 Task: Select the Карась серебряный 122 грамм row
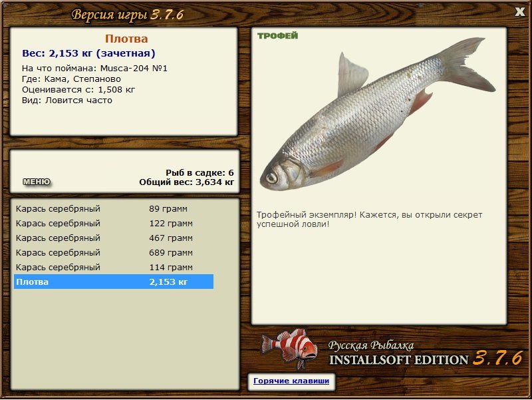click(114, 224)
